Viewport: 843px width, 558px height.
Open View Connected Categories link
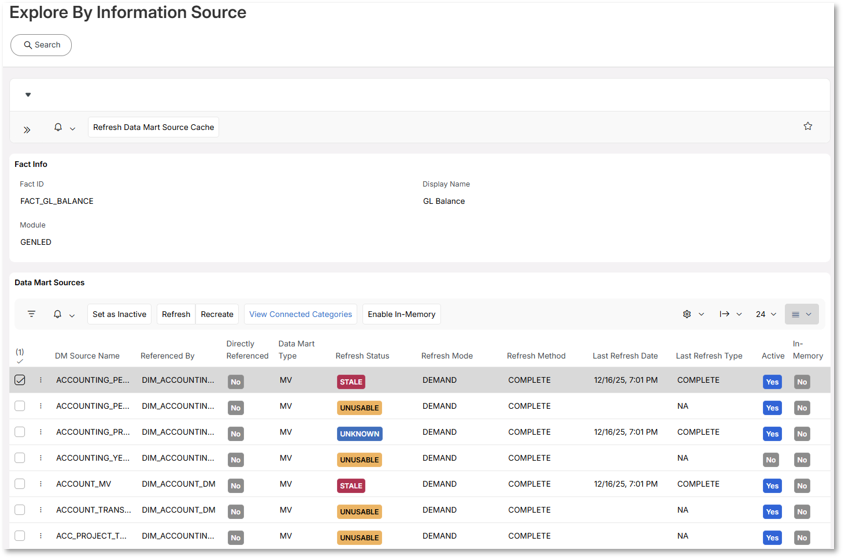(301, 314)
